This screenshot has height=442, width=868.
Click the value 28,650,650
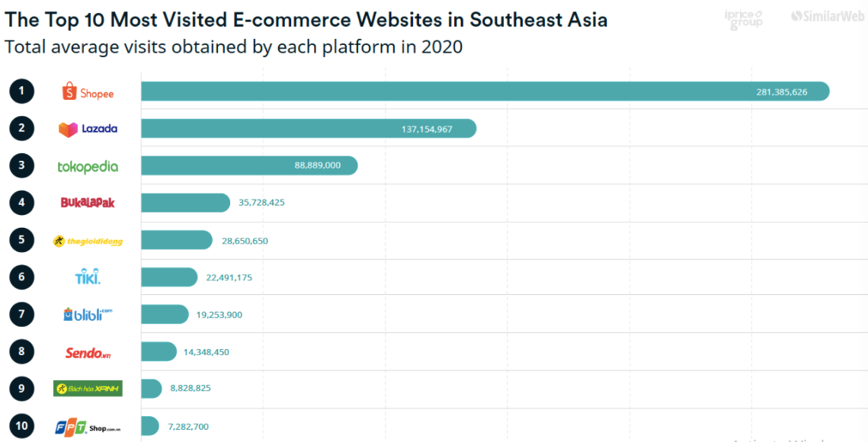(244, 240)
